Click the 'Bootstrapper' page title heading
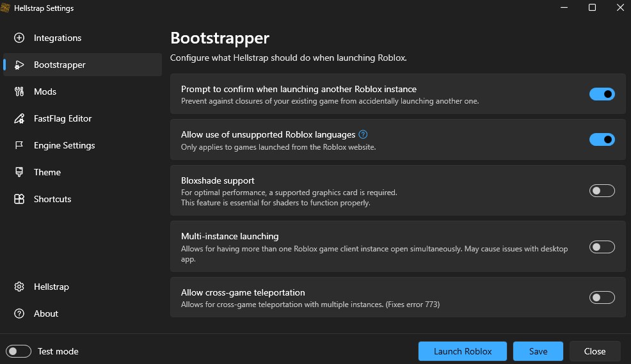631x364 pixels. [220, 38]
